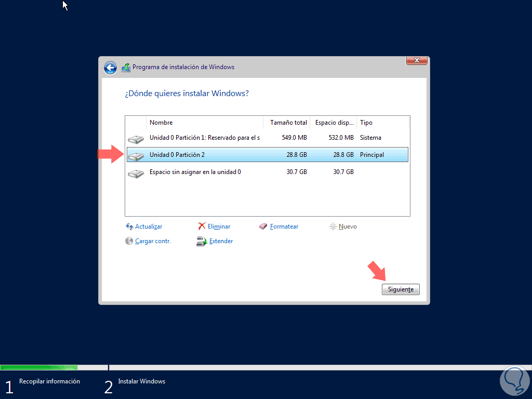Click the installation progress bar
Viewport: 532px width, 399px height.
(266, 367)
